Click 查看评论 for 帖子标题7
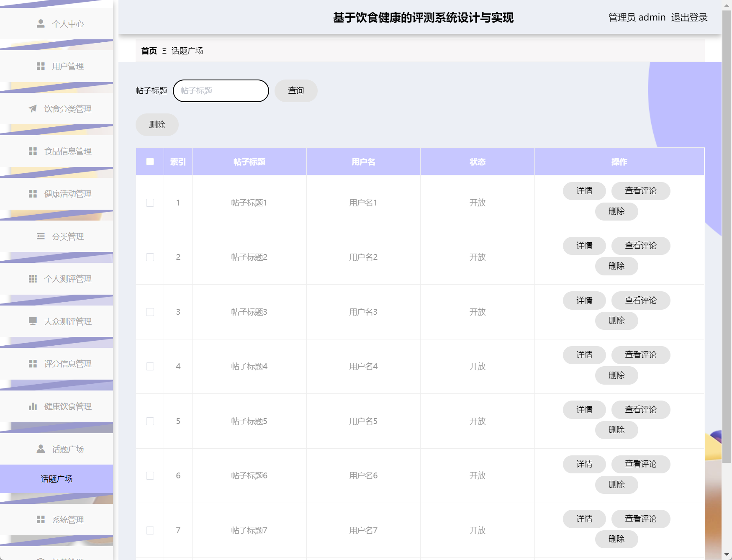Image resolution: width=732 pixels, height=560 pixels. 641,519
